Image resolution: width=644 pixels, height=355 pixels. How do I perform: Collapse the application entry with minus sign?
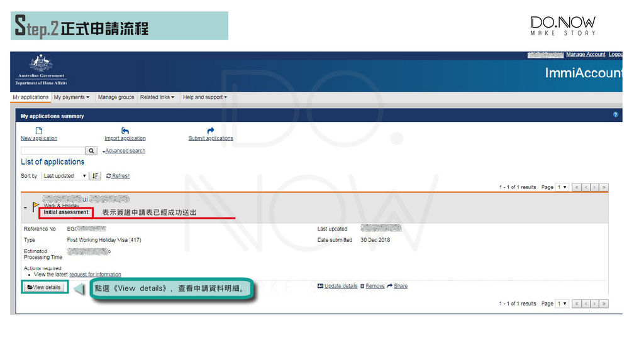point(25,208)
